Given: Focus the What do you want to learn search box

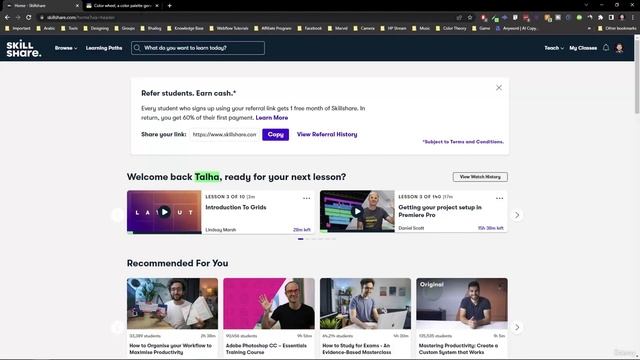Looking at the screenshot, I should [x=198, y=48].
